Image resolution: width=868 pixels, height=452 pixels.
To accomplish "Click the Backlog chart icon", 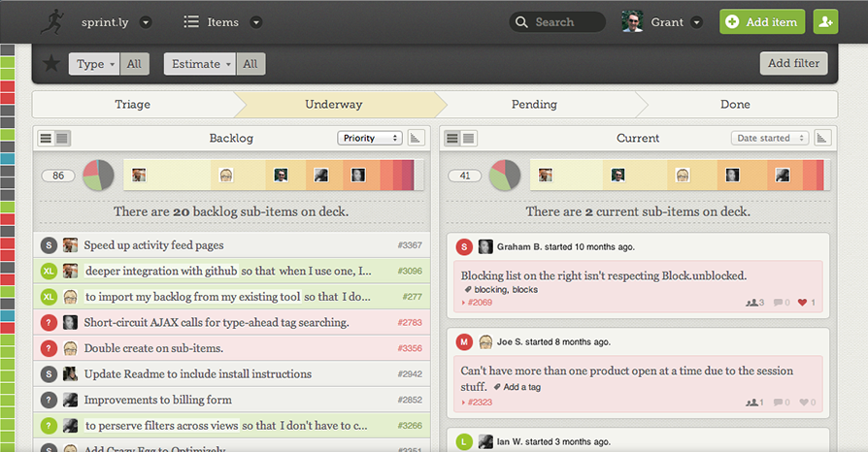I will pyautogui.click(x=417, y=139).
